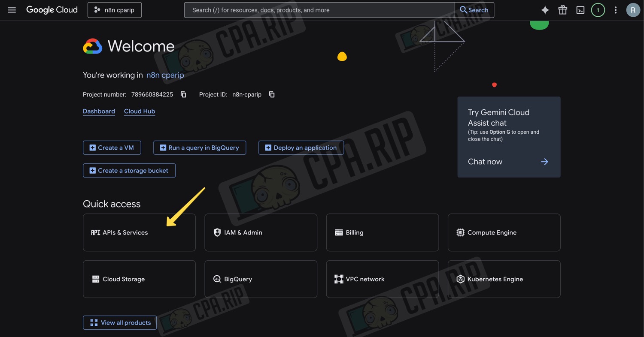644x337 pixels.
Task: Click the Gemini sparkle icon
Action: 545,10
